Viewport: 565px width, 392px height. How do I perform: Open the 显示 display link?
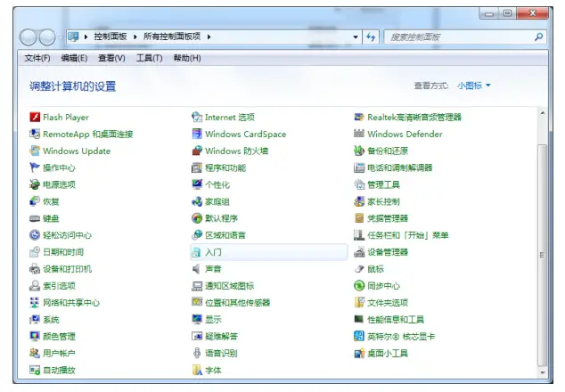(x=213, y=320)
